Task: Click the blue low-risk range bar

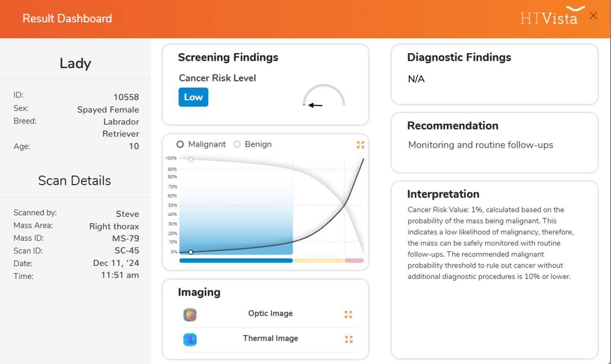Action: (x=236, y=261)
